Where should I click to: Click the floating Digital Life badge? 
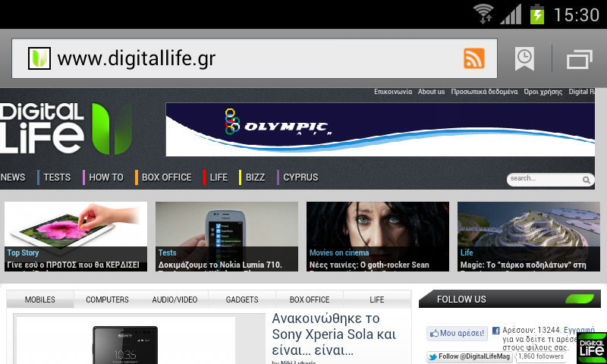[592, 348]
